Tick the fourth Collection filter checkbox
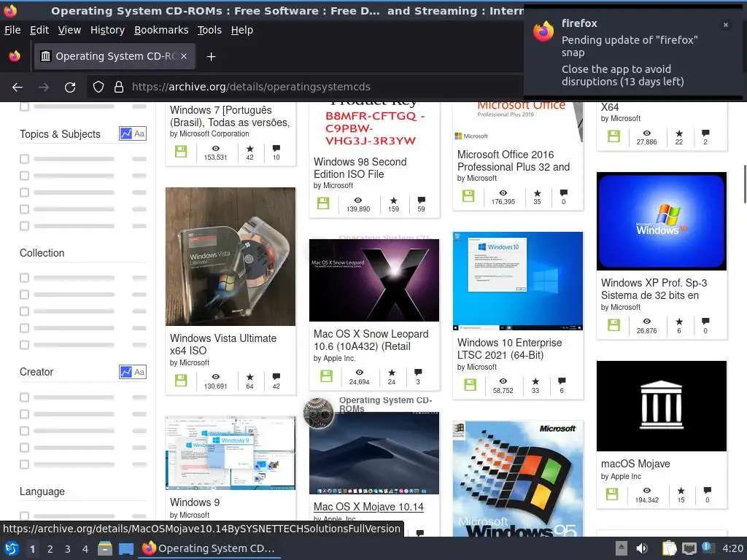The height and width of the screenshot is (560, 747). click(x=24, y=328)
